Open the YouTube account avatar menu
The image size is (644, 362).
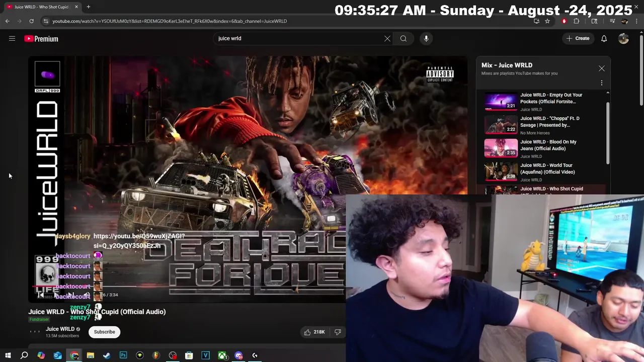(623, 39)
